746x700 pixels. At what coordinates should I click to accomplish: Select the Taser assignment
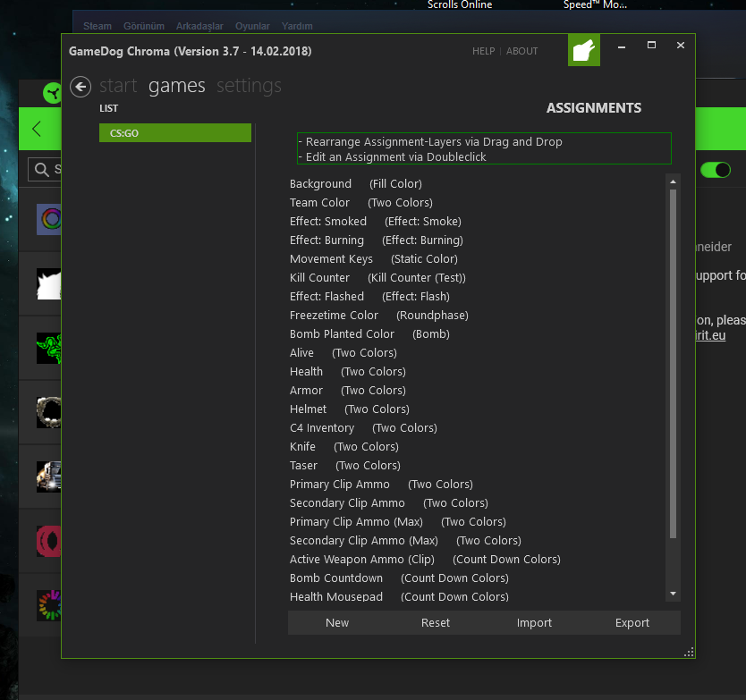tap(345, 466)
